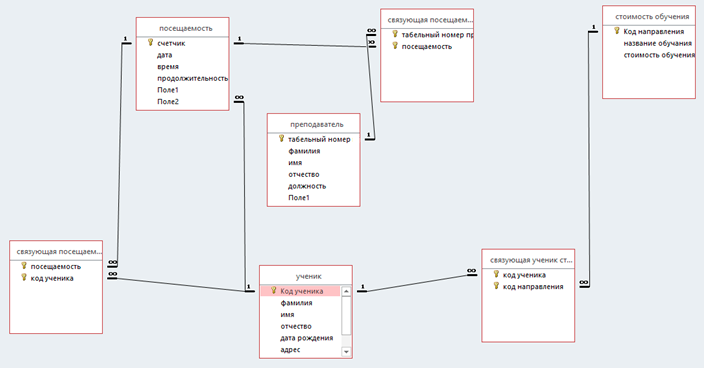Viewport: 704px width, 368px height.
Task: Click key icon beside посещаемость in bottom-left table
Action: tap(24, 266)
